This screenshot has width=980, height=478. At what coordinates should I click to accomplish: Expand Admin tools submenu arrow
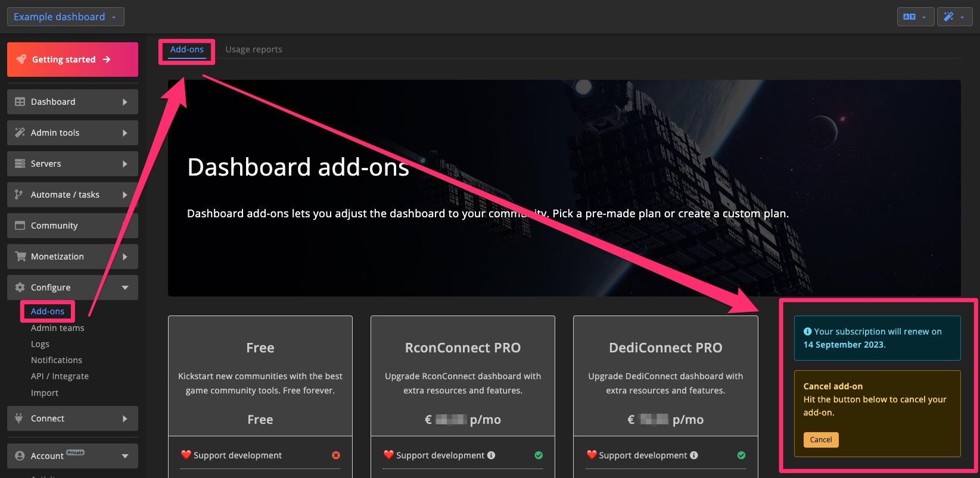(x=125, y=133)
